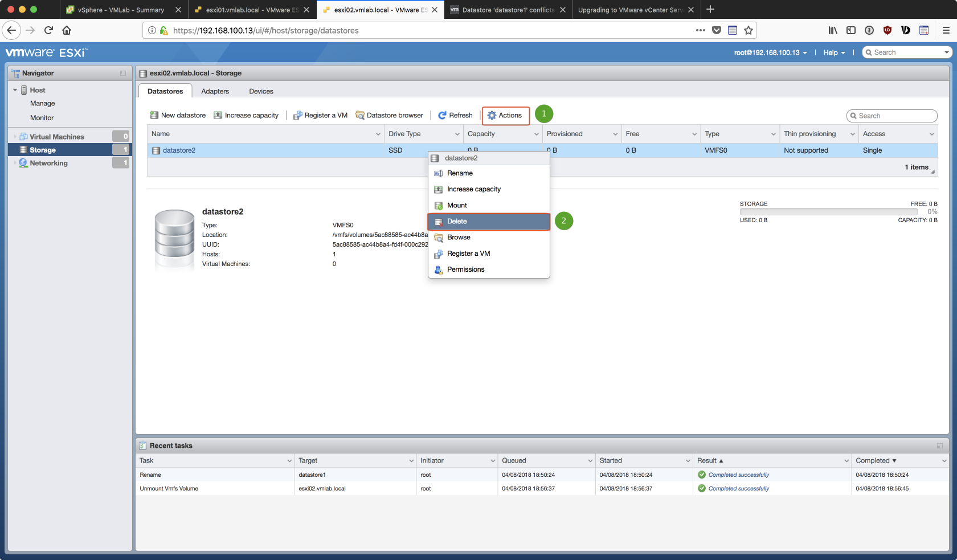The height and width of the screenshot is (560, 957).
Task: Click the Firefox home icon
Action: 67,30
